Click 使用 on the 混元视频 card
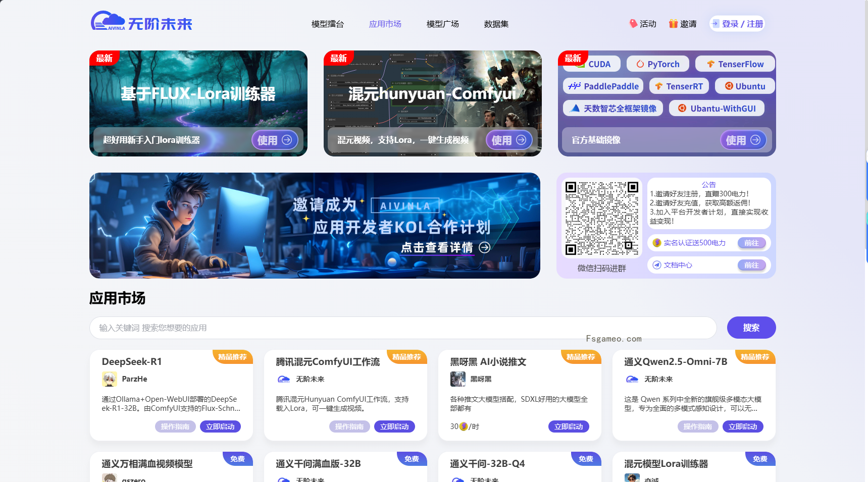 (509, 140)
